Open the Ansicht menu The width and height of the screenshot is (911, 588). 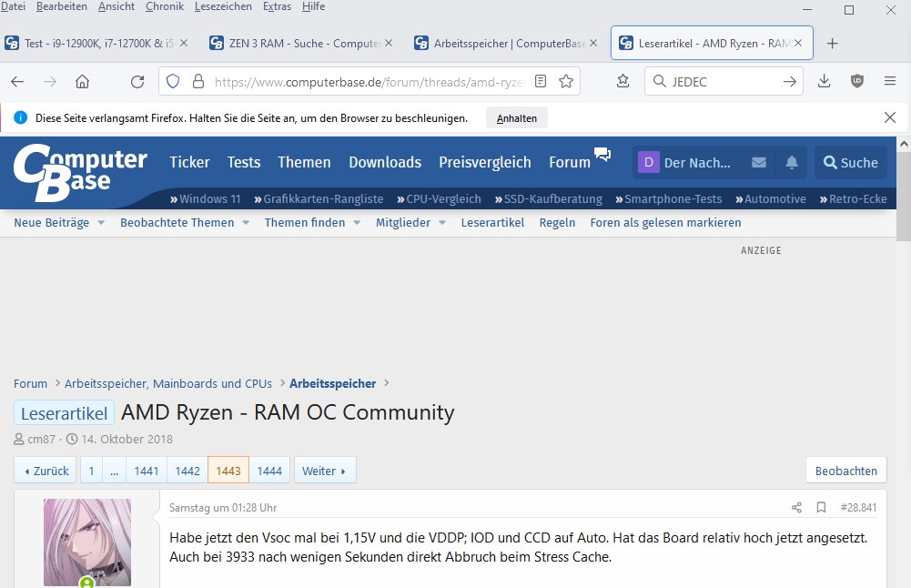pos(116,6)
